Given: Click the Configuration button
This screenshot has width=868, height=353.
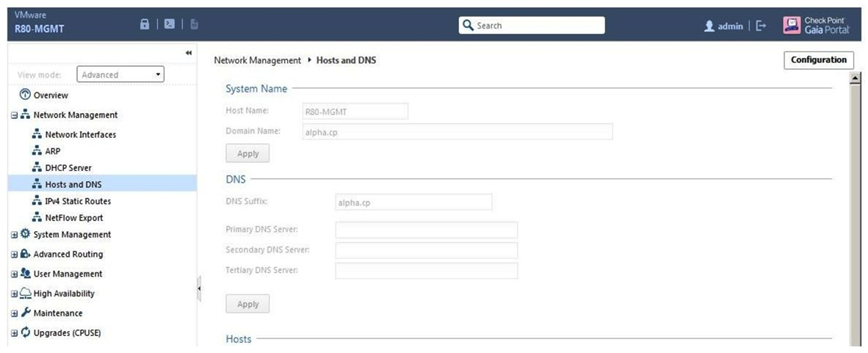Looking at the screenshot, I should point(819,59).
